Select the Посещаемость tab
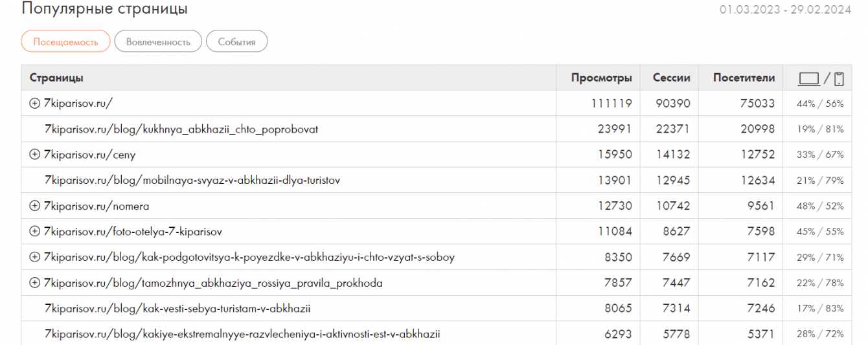The image size is (868, 345). pos(66,42)
